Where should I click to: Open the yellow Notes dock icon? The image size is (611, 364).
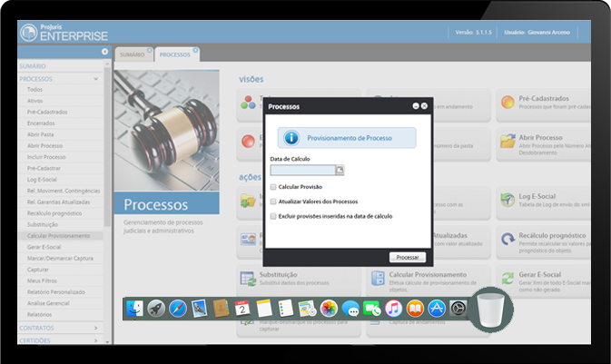pos(264,309)
